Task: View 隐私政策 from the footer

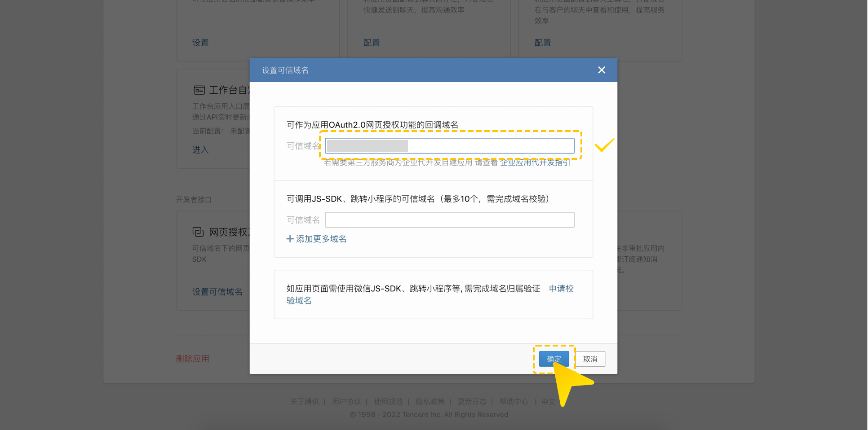Action: (430, 401)
